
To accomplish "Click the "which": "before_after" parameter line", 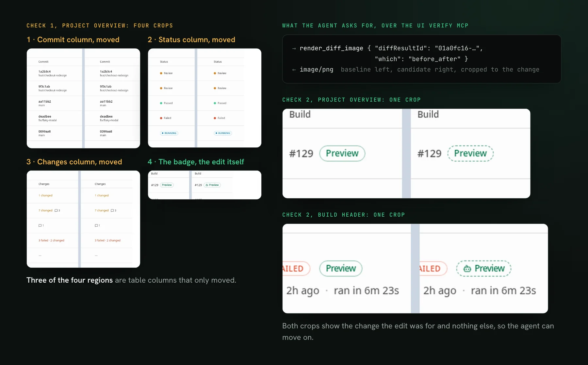I will [x=421, y=59].
